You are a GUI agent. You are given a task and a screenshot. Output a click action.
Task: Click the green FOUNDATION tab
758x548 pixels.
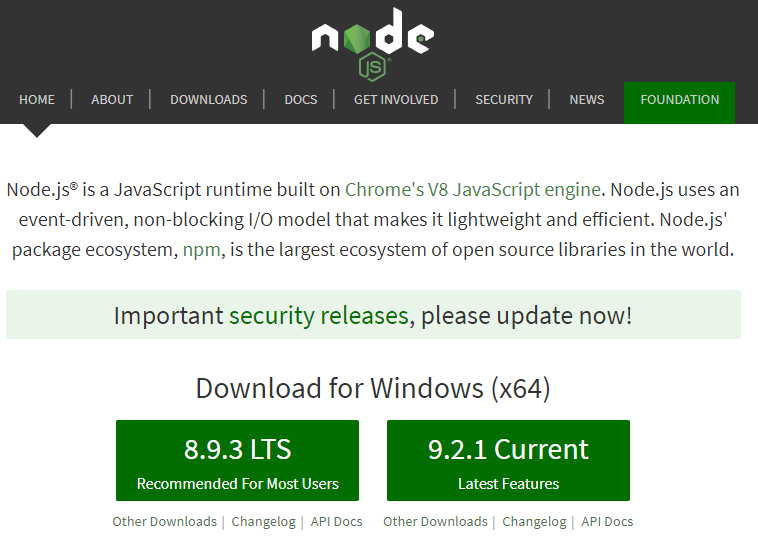point(680,102)
